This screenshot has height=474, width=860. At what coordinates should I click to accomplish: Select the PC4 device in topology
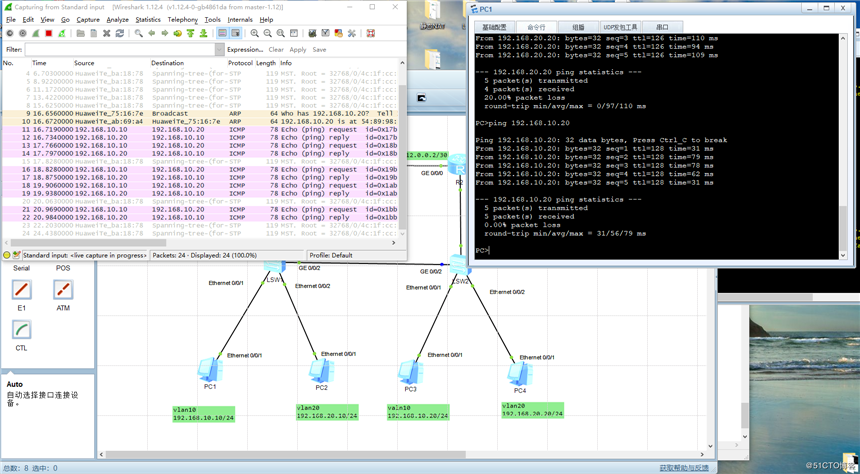click(x=520, y=376)
